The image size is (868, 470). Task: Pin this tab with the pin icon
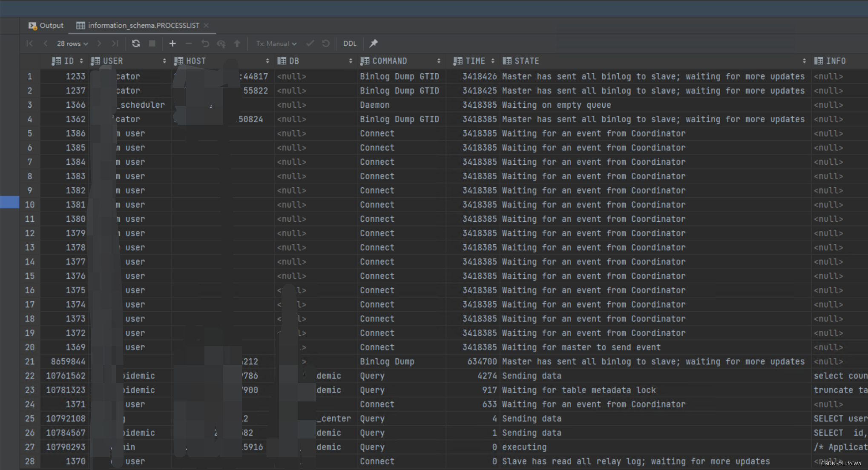[374, 43]
